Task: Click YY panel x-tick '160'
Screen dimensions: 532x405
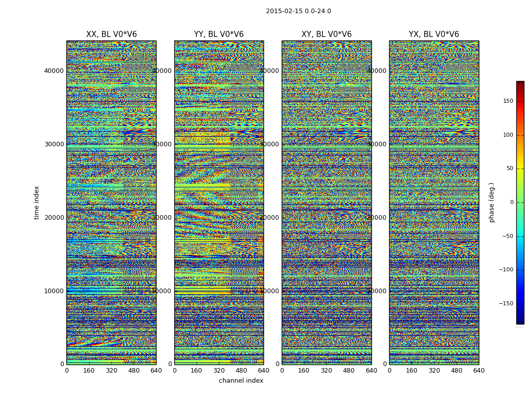Action: [197, 371]
